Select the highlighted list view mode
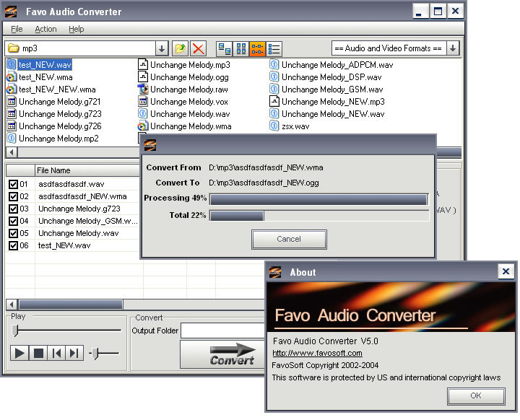The width and height of the screenshot is (520, 420). click(257, 49)
